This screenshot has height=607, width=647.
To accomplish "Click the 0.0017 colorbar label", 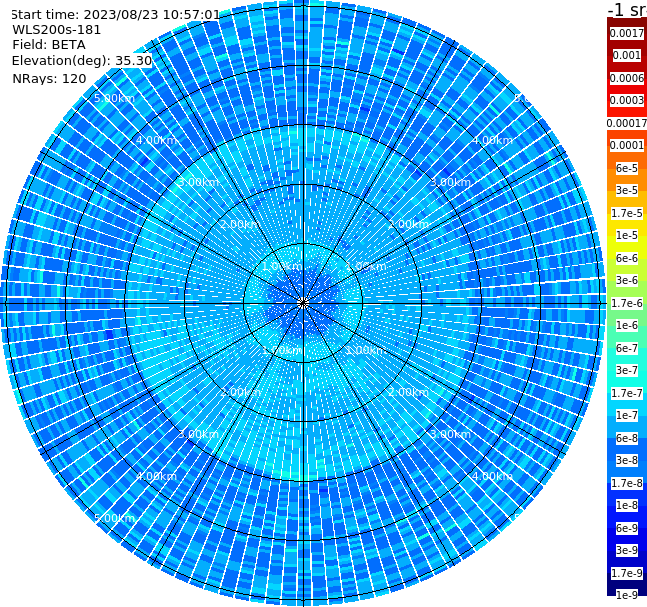I will pyautogui.click(x=627, y=33).
